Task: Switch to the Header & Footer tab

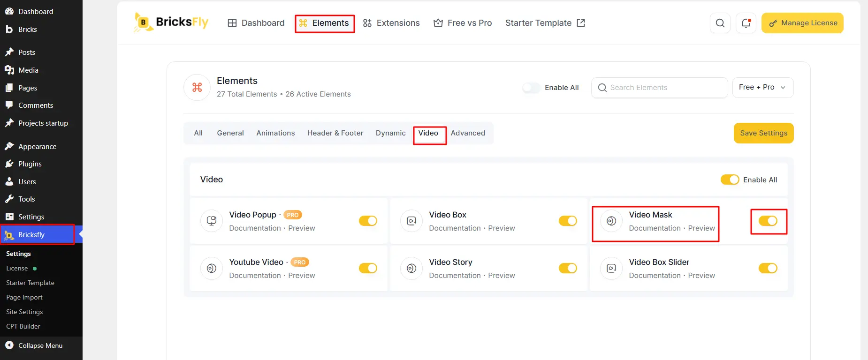Action: point(335,133)
